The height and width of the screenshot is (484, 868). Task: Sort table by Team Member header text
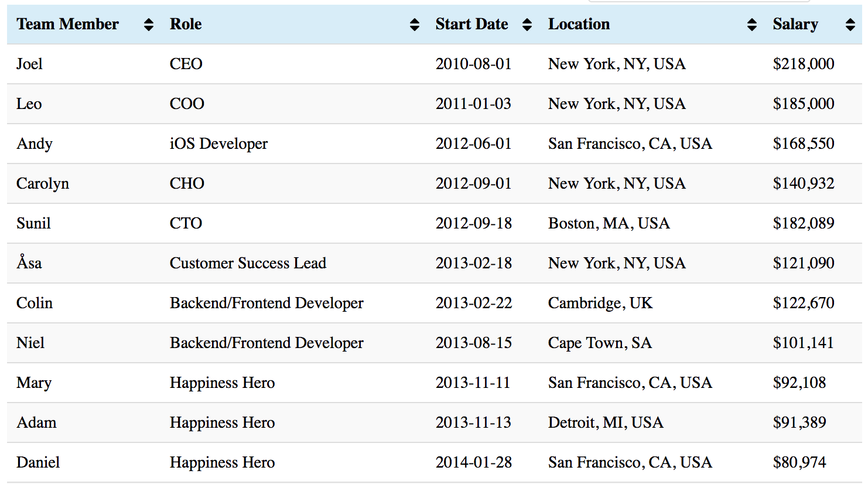coord(67,24)
